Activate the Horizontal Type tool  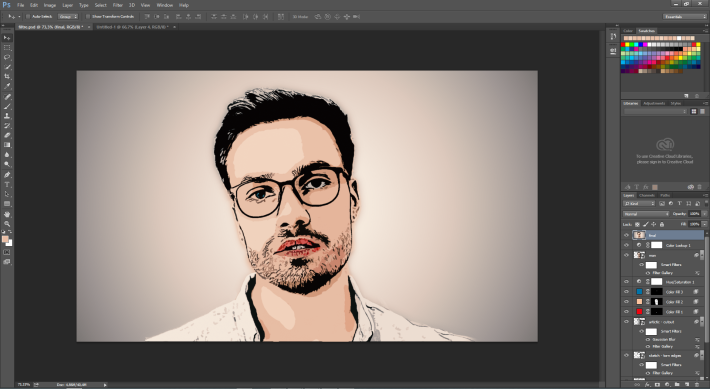point(7,185)
